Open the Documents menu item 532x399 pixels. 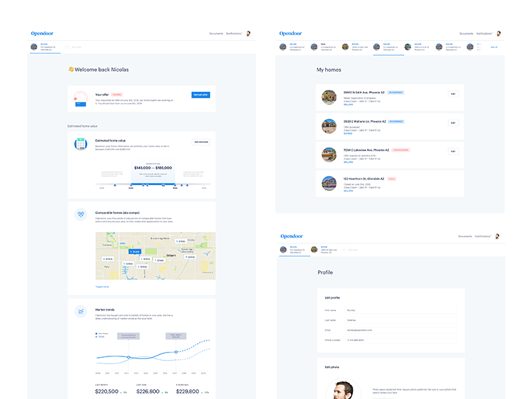pyautogui.click(x=215, y=34)
